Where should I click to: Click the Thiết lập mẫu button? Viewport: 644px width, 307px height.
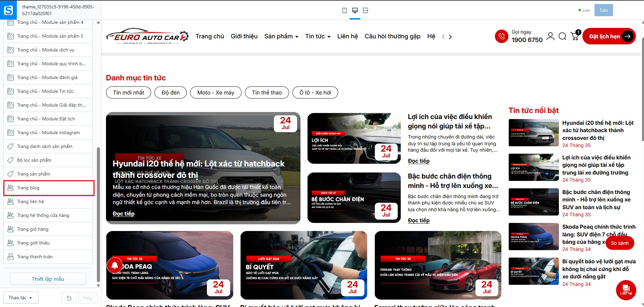(48, 279)
